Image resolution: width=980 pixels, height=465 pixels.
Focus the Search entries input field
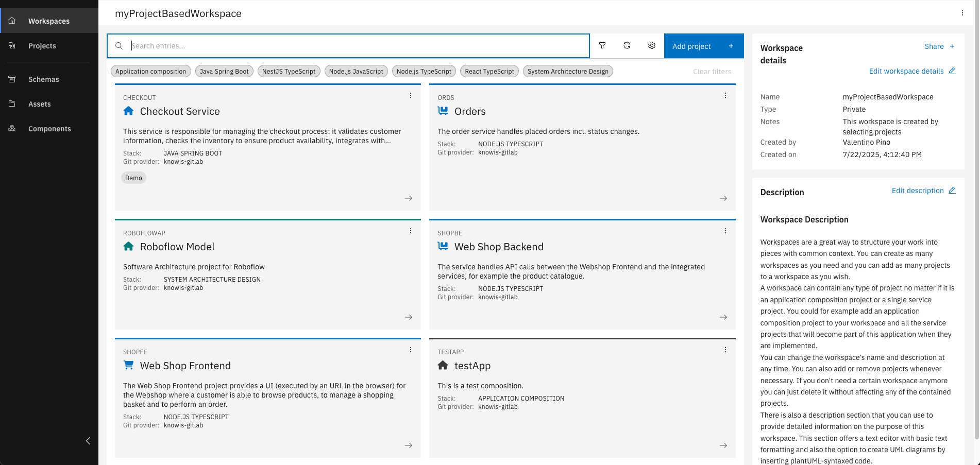click(356, 46)
